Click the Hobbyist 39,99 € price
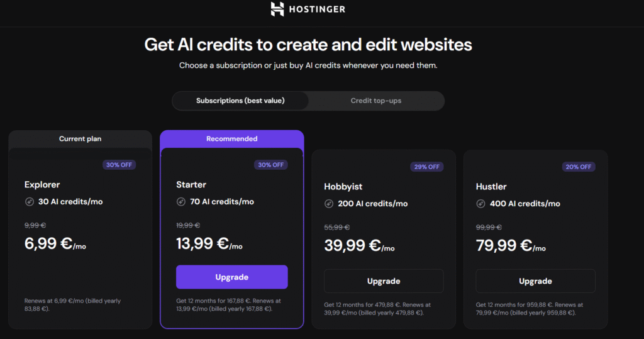The width and height of the screenshot is (644, 339). (x=354, y=245)
